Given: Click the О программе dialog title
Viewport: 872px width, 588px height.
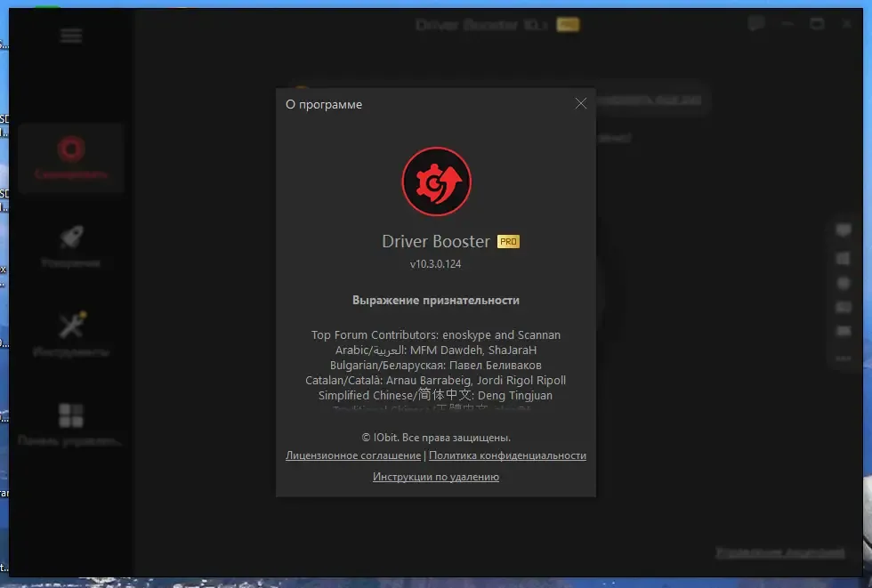Looking at the screenshot, I should pyautogui.click(x=324, y=104).
